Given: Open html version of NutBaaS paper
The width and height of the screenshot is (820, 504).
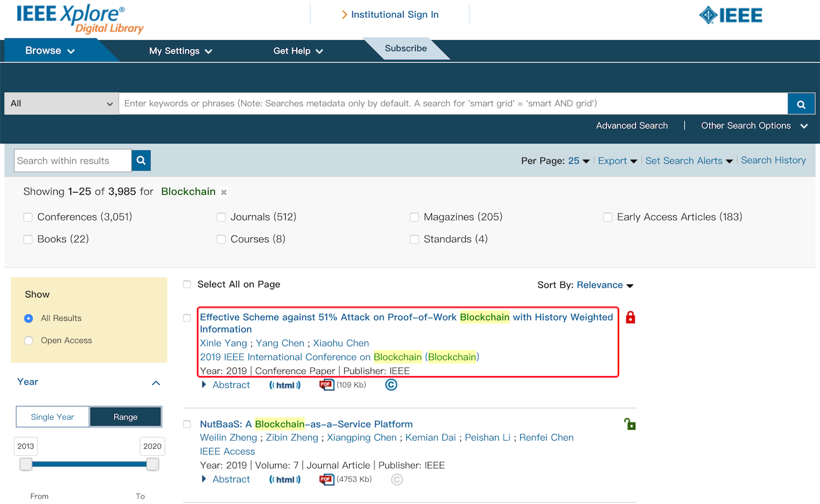Looking at the screenshot, I should tap(285, 479).
